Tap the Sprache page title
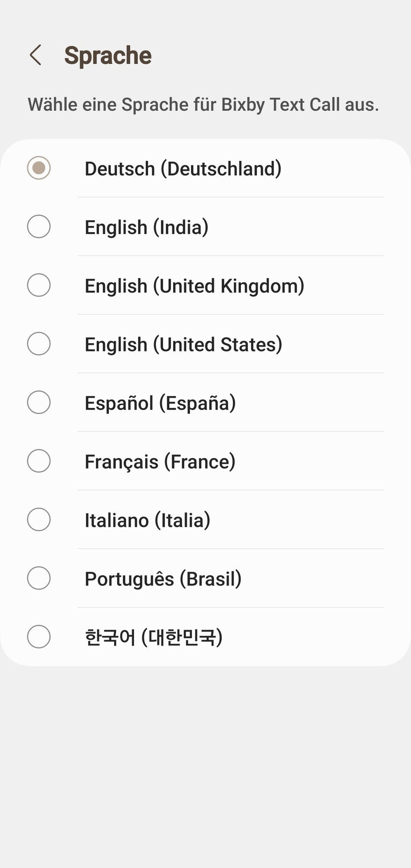 (108, 56)
